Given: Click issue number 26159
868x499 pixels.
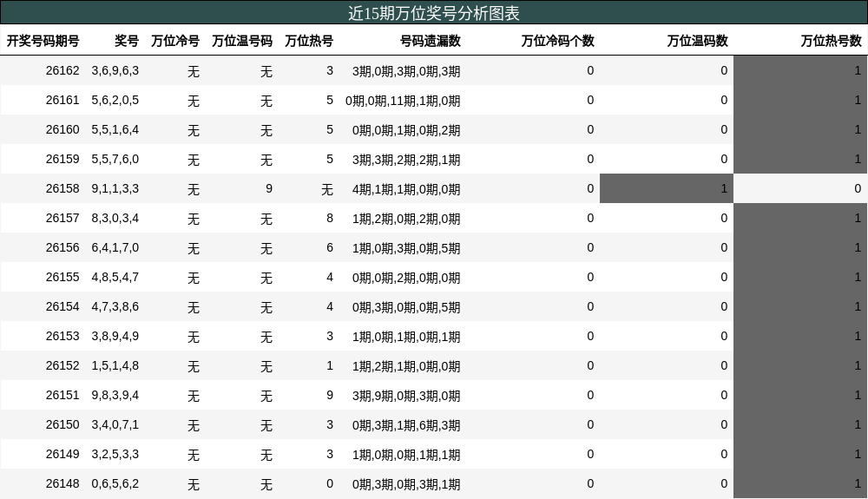Looking at the screenshot, I should [x=62, y=160].
